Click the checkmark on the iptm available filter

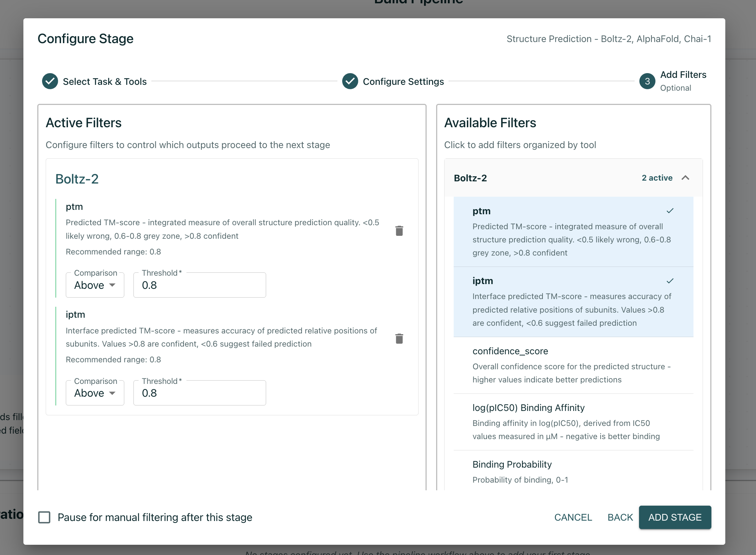tap(670, 281)
